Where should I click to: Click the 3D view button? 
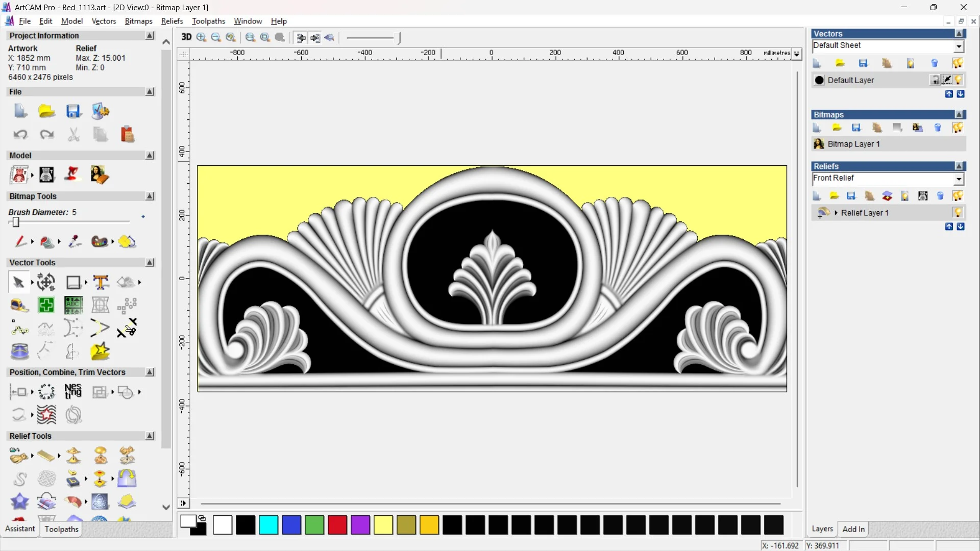coord(186,37)
